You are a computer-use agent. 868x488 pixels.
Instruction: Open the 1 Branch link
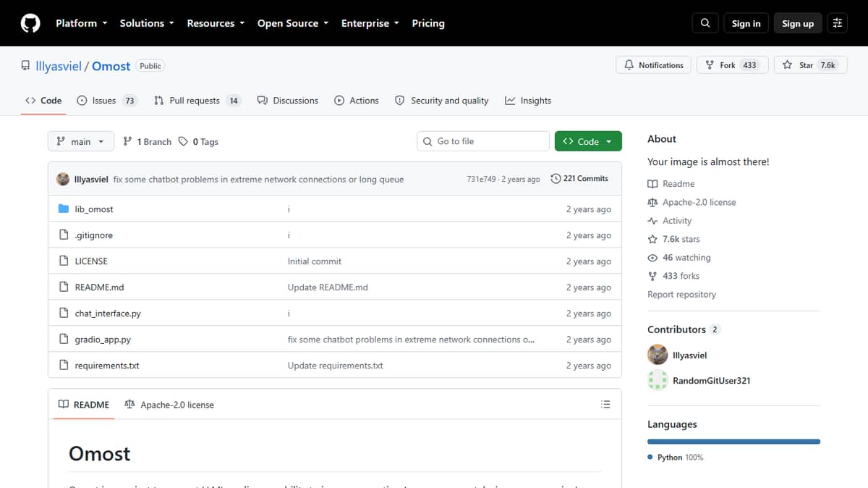148,142
